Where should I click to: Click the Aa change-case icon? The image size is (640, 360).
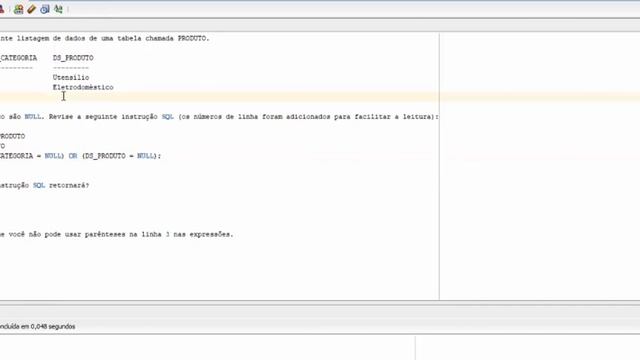pyautogui.click(x=58, y=9)
